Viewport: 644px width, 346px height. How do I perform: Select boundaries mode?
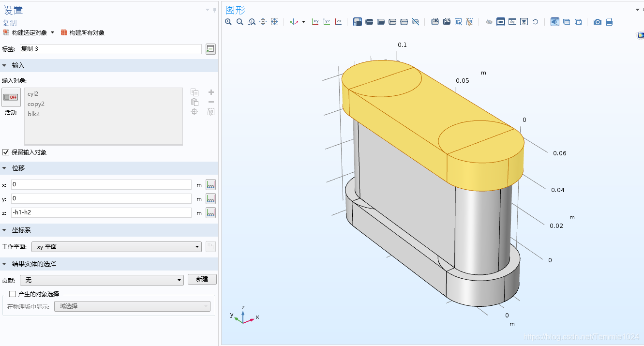[x=381, y=22]
